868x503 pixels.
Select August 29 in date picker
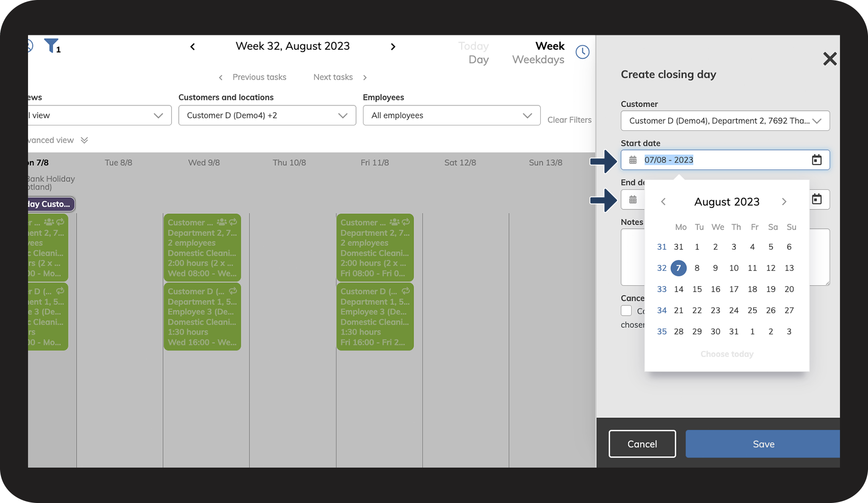click(x=697, y=331)
